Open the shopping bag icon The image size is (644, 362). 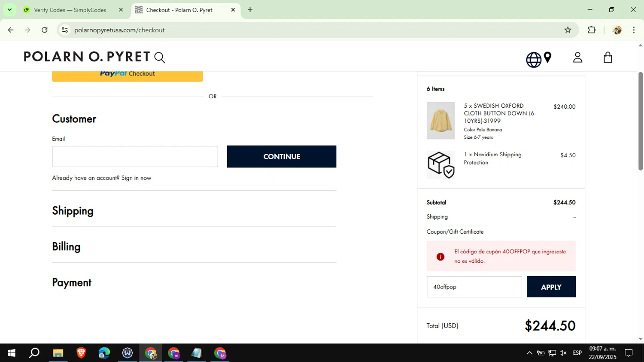608,58
